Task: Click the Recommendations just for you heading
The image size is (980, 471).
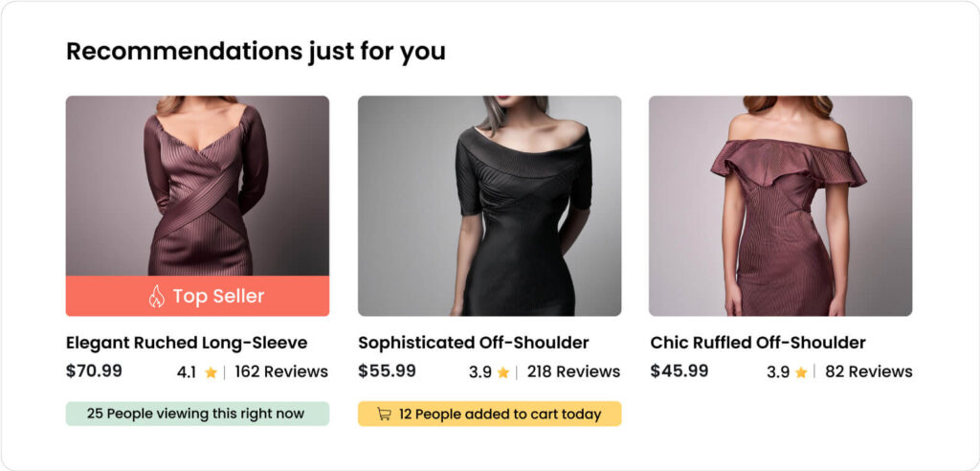Action: coord(256,51)
